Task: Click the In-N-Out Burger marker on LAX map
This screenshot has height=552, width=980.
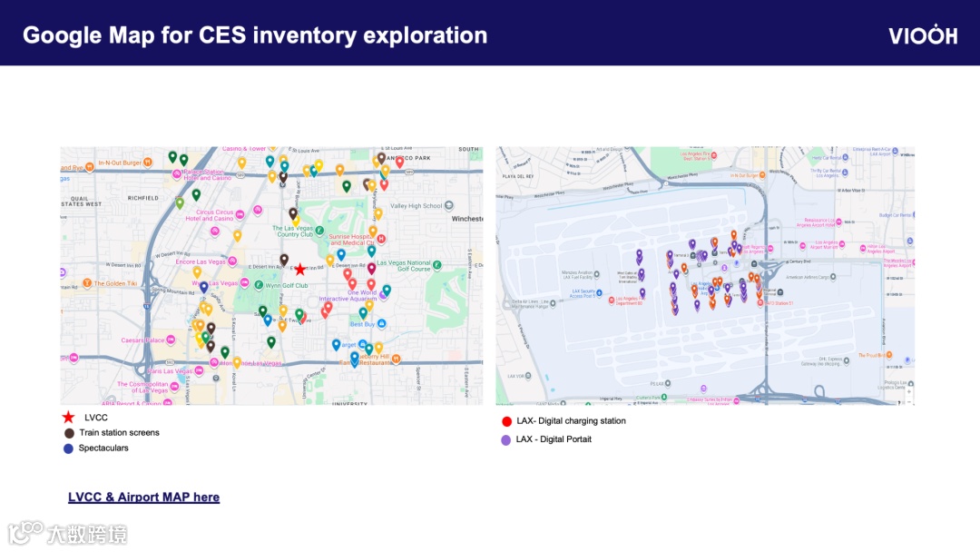Action: coord(762,175)
